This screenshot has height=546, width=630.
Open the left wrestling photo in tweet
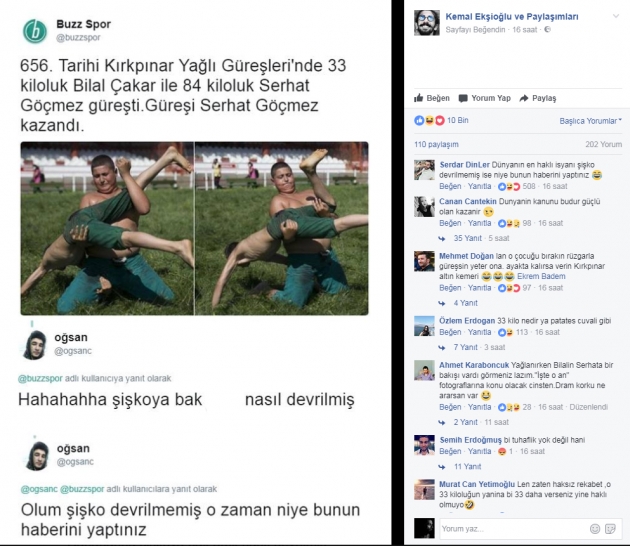[x=107, y=228]
